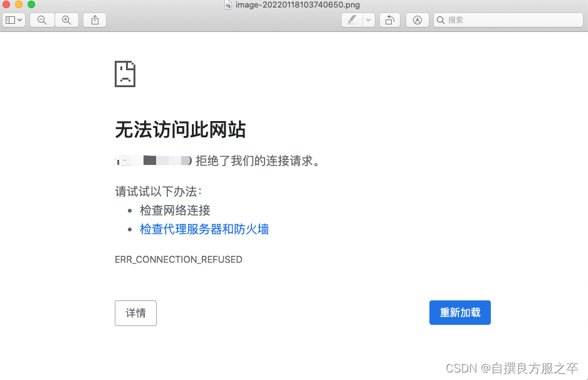
Task: Expand the highlight pen options arrow
Action: 369,20
